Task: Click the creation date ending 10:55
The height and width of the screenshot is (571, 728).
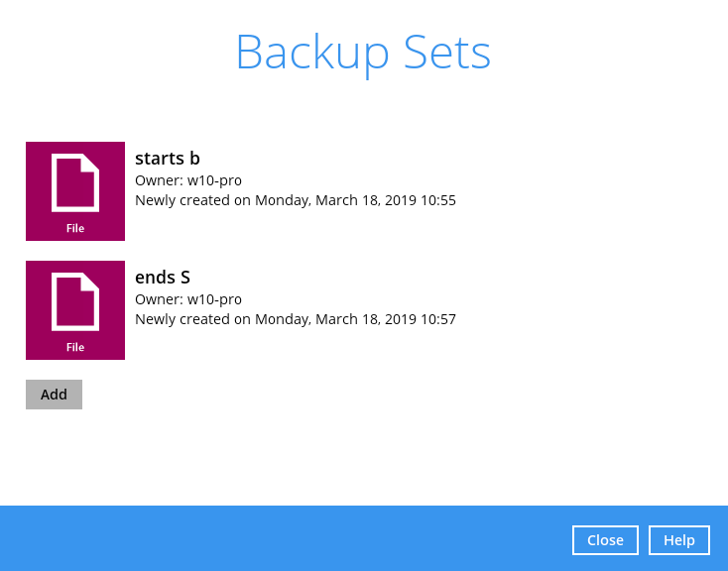Action: (296, 200)
